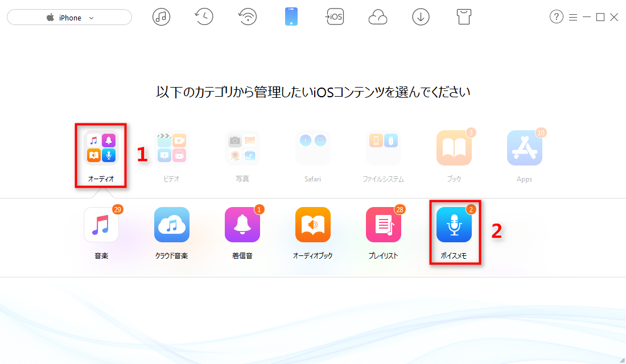
Task: Click the minimize window button
Action: pos(587,17)
